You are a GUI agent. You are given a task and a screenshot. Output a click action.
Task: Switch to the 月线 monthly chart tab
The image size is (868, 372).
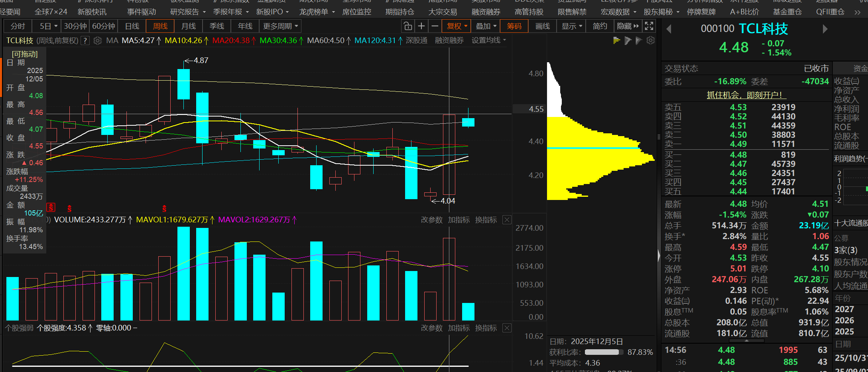click(189, 26)
